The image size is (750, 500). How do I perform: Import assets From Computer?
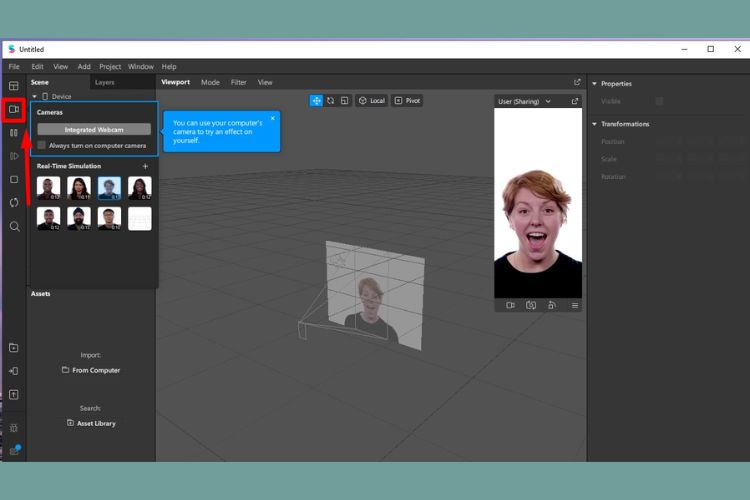click(91, 370)
